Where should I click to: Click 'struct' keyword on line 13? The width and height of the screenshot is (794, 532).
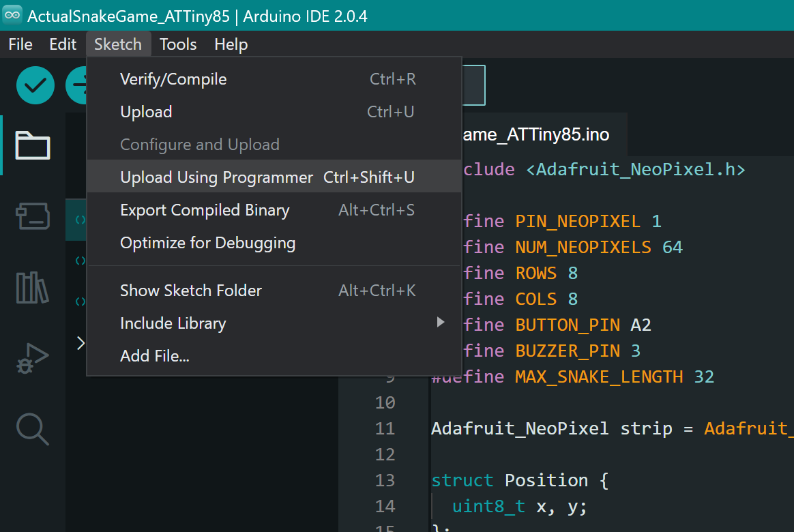point(462,480)
